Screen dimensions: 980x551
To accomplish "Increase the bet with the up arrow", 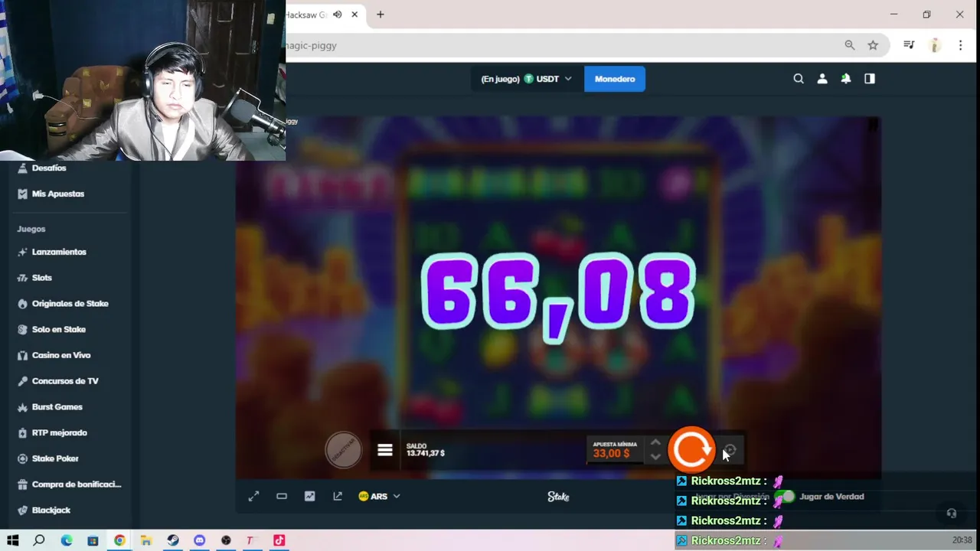I will coord(655,442).
